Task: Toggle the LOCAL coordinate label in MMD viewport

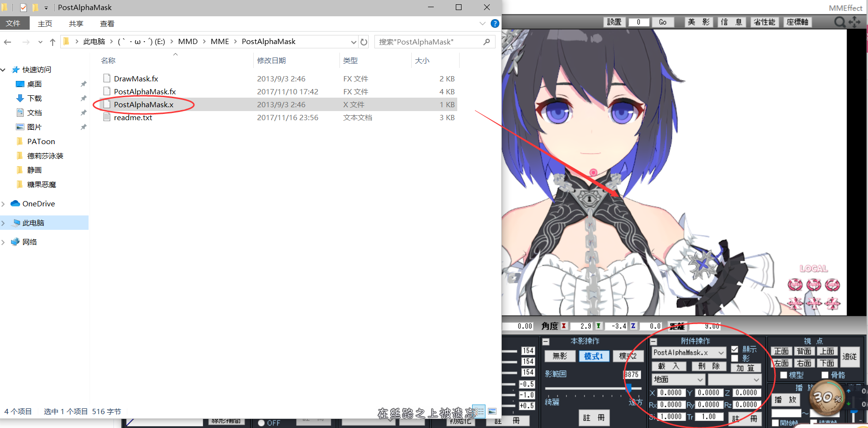Action: coord(814,269)
